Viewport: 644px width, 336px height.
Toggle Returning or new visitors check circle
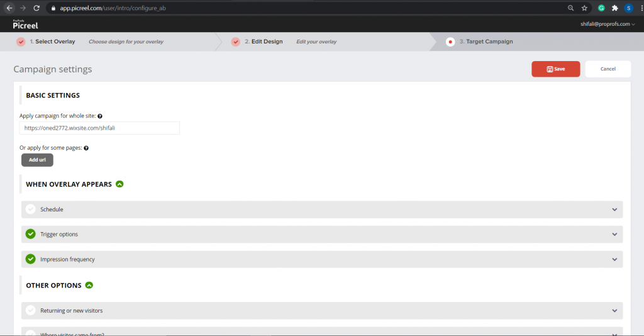30,311
